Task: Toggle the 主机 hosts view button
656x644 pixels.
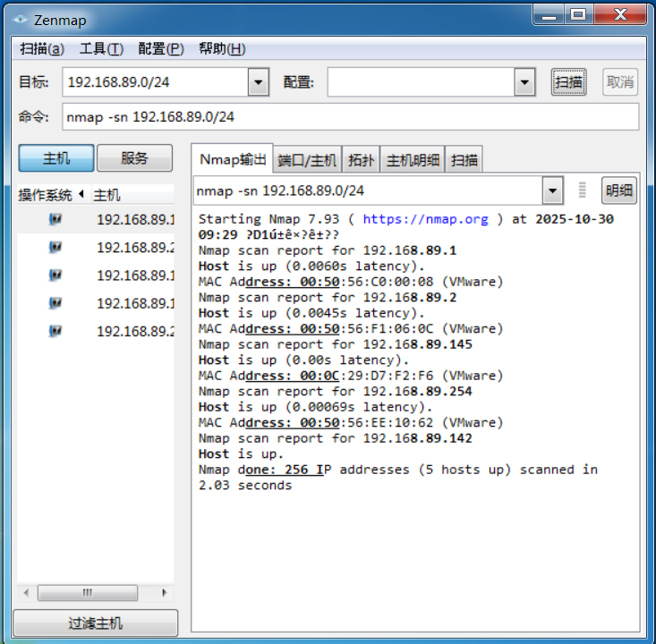Action: coord(56,158)
